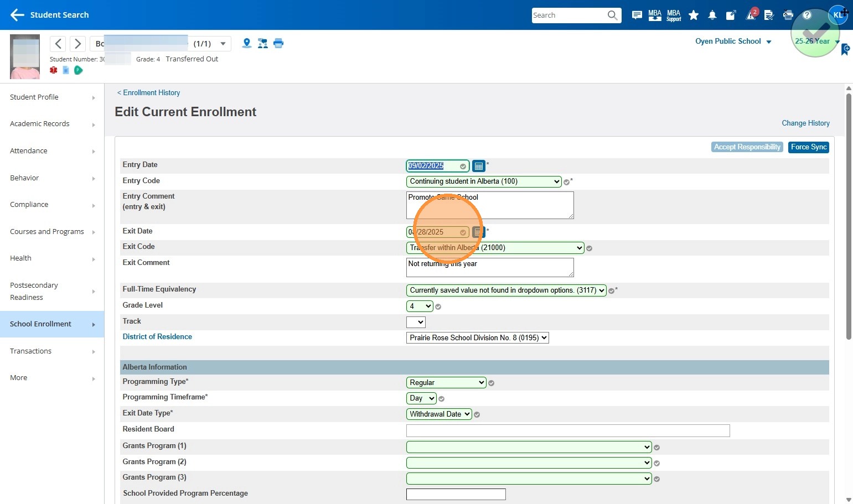Click the red medical alert icon
The width and height of the screenshot is (853, 504).
pos(54,70)
